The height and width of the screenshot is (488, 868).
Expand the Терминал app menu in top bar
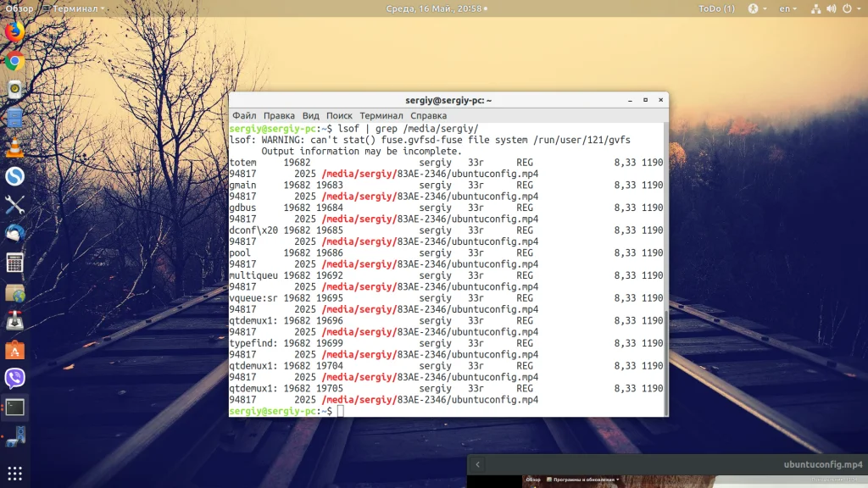point(80,8)
